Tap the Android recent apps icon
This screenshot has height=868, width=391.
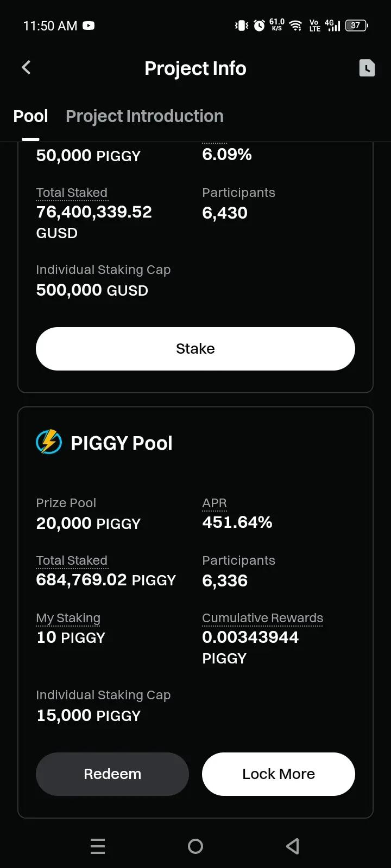point(98,846)
